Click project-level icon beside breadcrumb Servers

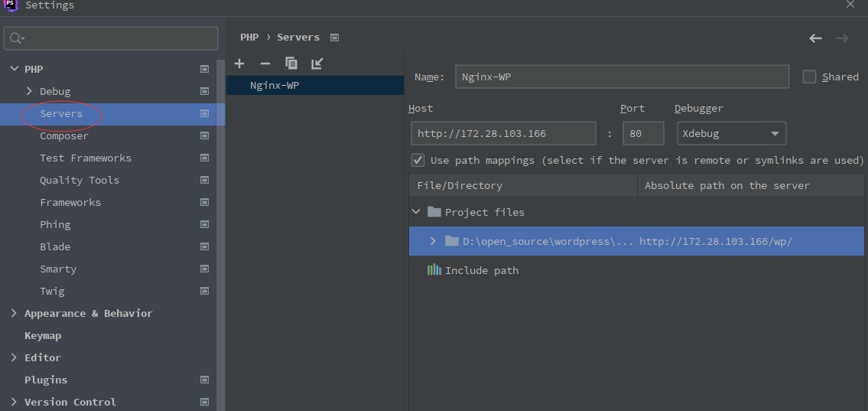click(334, 38)
